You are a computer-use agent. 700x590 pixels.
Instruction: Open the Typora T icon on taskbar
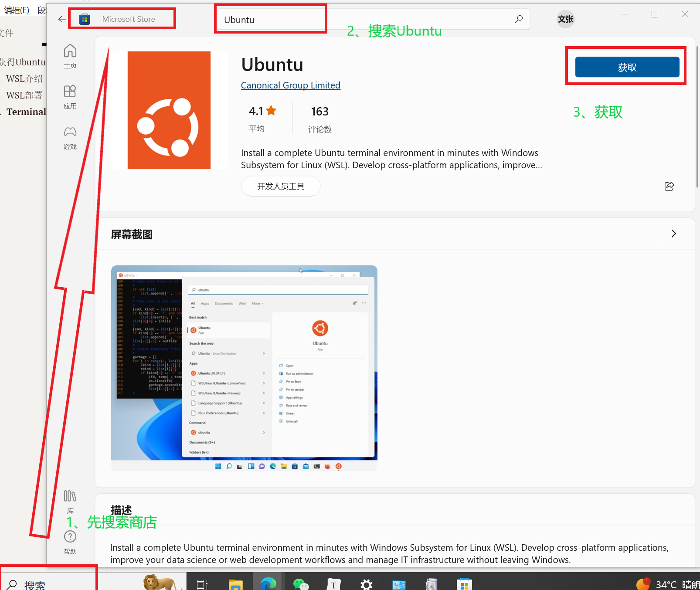pyautogui.click(x=333, y=584)
